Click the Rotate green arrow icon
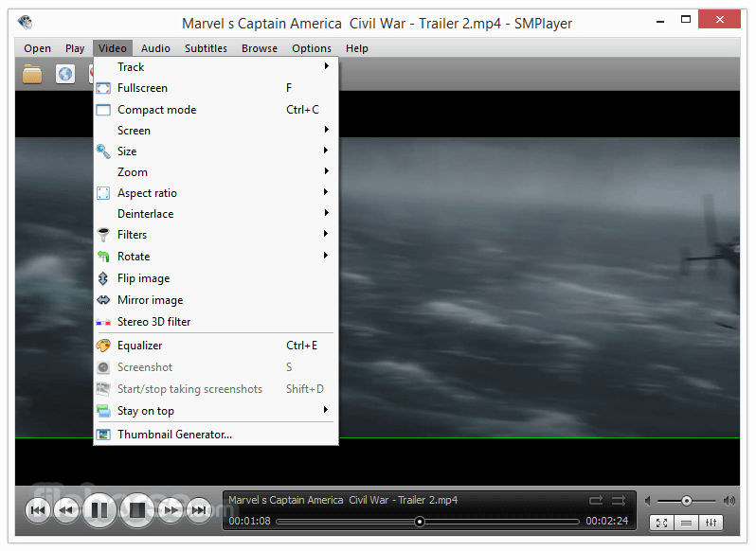This screenshot has width=756, height=551. pyautogui.click(x=103, y=257)
